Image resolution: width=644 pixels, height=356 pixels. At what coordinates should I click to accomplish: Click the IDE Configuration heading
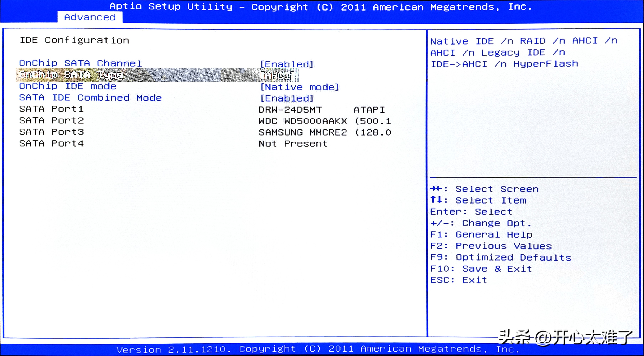pyautogui.click(x=74, y=40)
